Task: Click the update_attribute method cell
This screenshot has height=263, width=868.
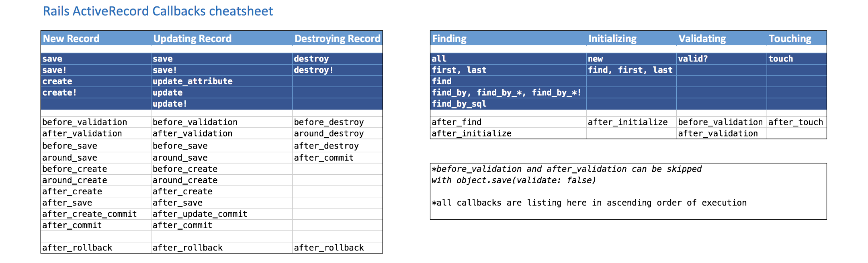Action: 222,81
